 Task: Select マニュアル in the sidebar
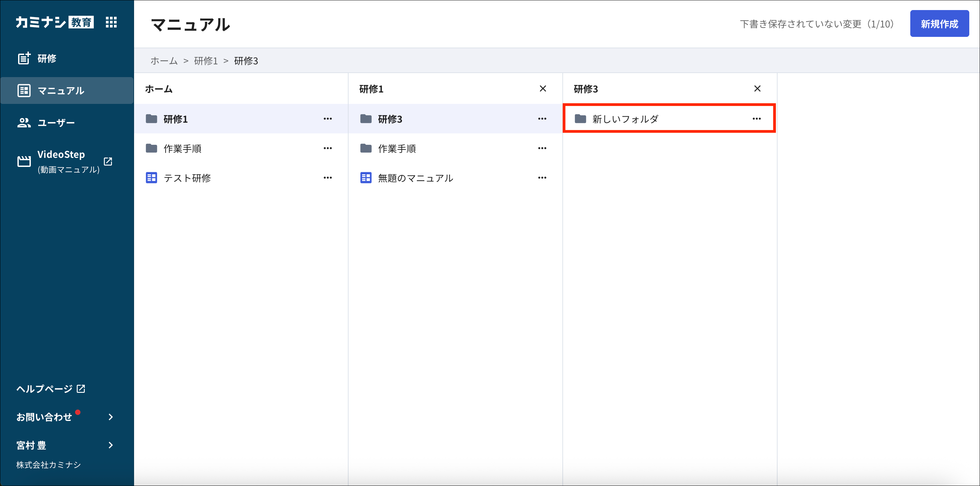coord(67,90)
